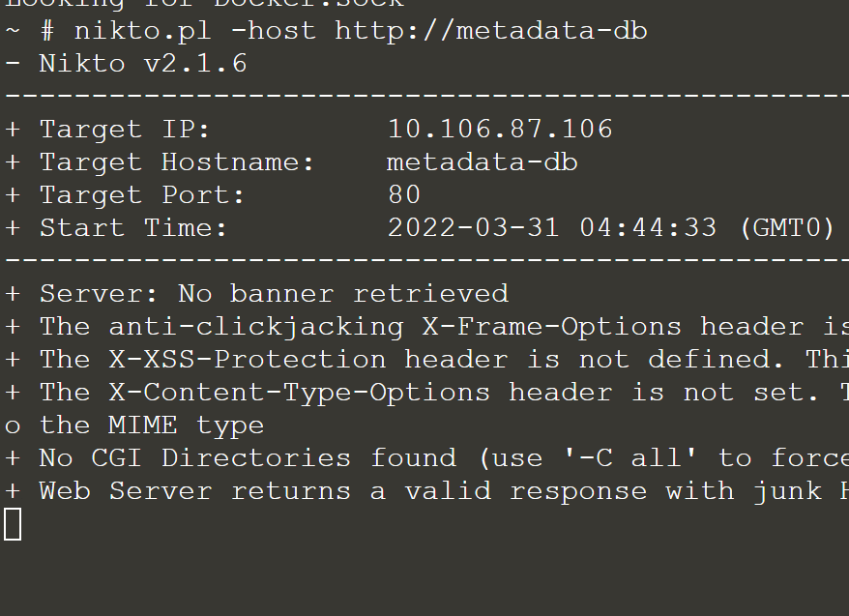
Task: Click the 2022-03-31 start date
Action: [473, 228]
